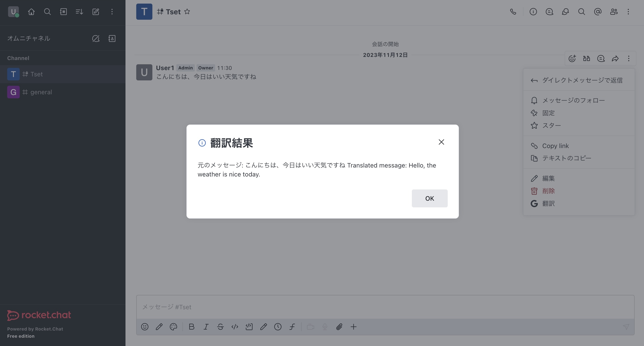Attach a file to the message
Screen dimensions: 644x346
coord(339,327)
